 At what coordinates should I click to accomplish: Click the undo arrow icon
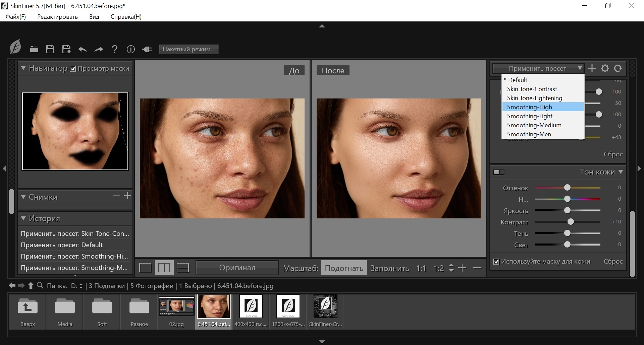point(83,49)
